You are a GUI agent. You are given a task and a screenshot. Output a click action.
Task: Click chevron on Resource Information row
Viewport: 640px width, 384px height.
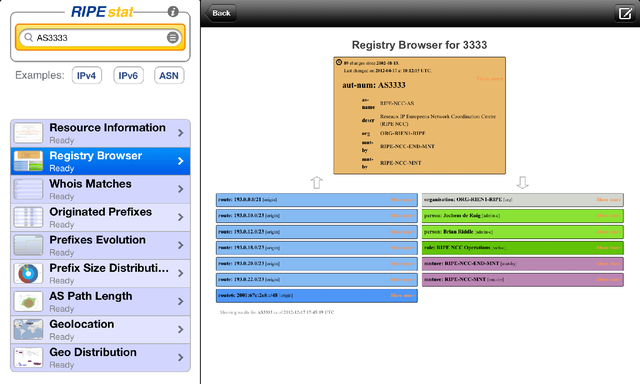[181, 133]
